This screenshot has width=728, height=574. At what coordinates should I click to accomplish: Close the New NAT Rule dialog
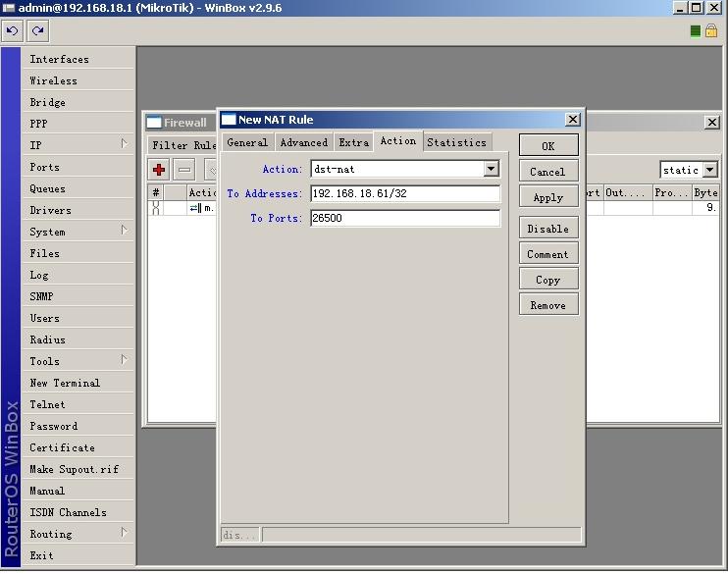[572, 120]
